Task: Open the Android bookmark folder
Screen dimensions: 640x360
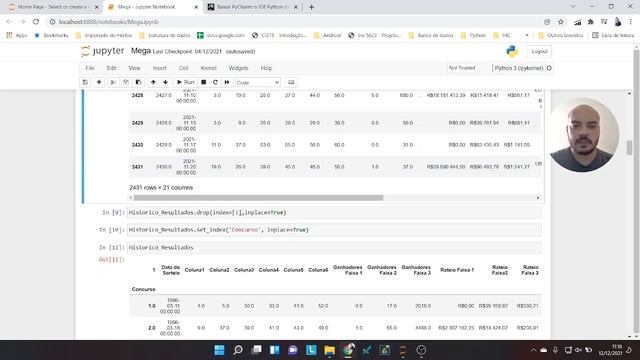Action: click(327, 36)
